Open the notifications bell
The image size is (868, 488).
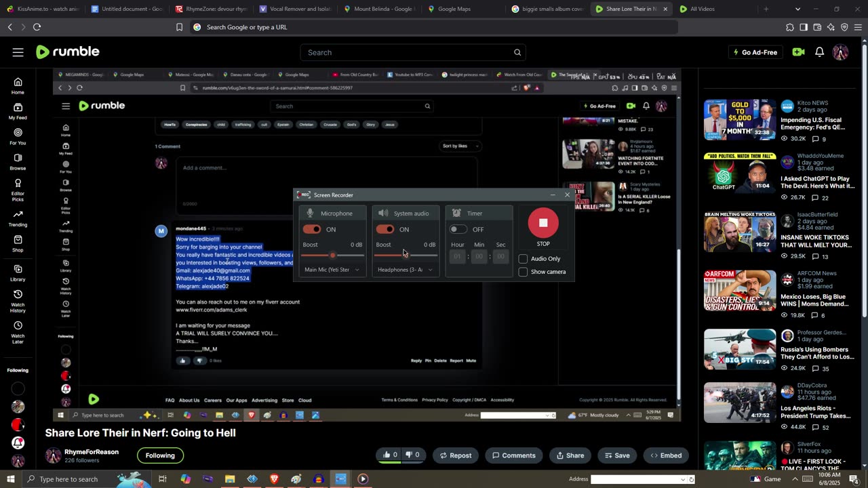(x=820, y=52)
